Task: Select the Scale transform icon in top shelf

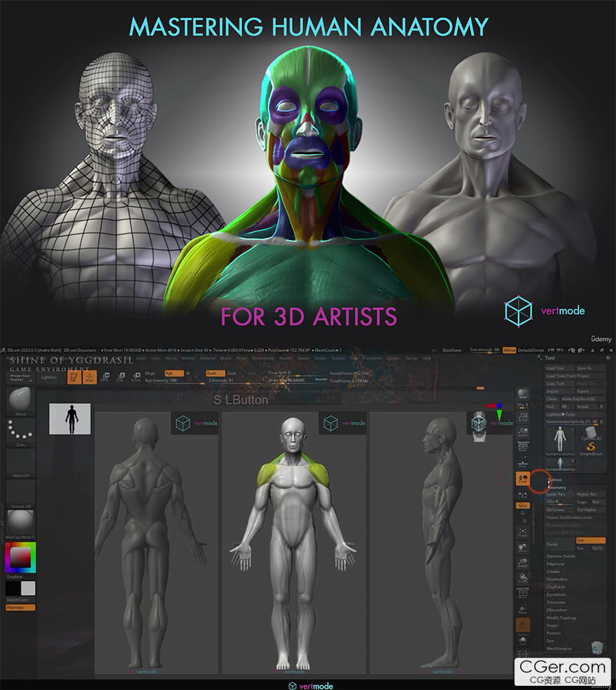Action: coord(120,377)
